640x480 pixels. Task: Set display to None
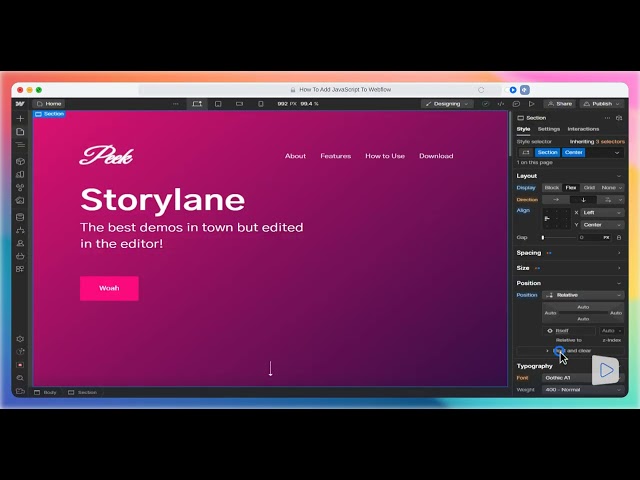pyautogui.click(x=608, y=188)
